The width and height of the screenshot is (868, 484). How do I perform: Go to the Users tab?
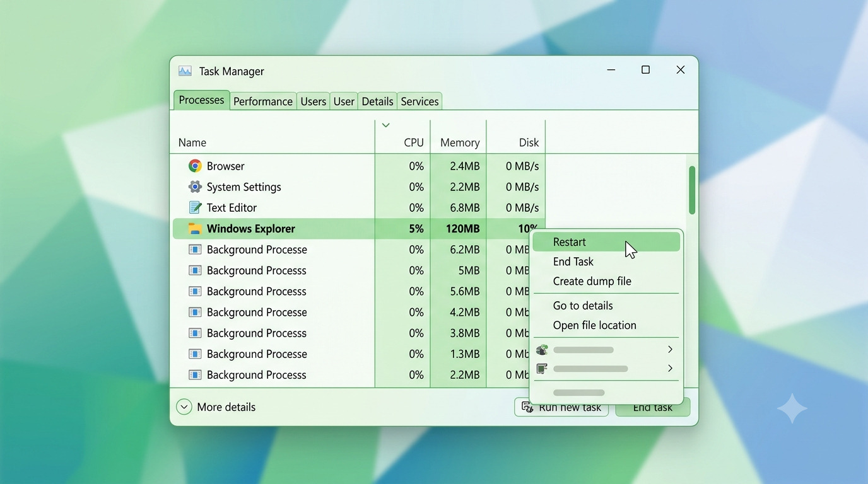tap(313, 101)
